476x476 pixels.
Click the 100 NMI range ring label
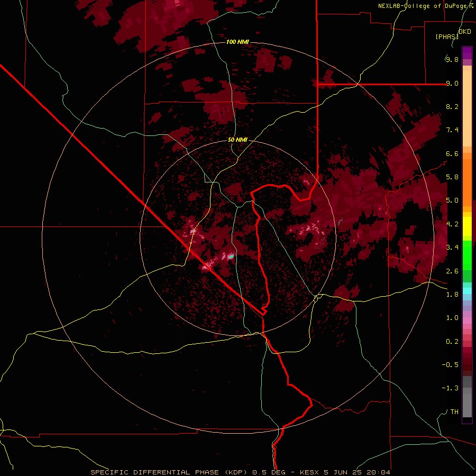point(237,42)
